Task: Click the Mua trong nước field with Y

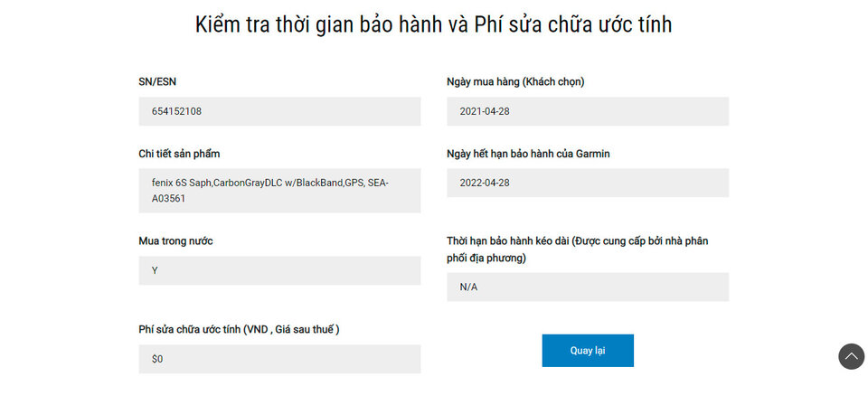Action: coord(279,270)
